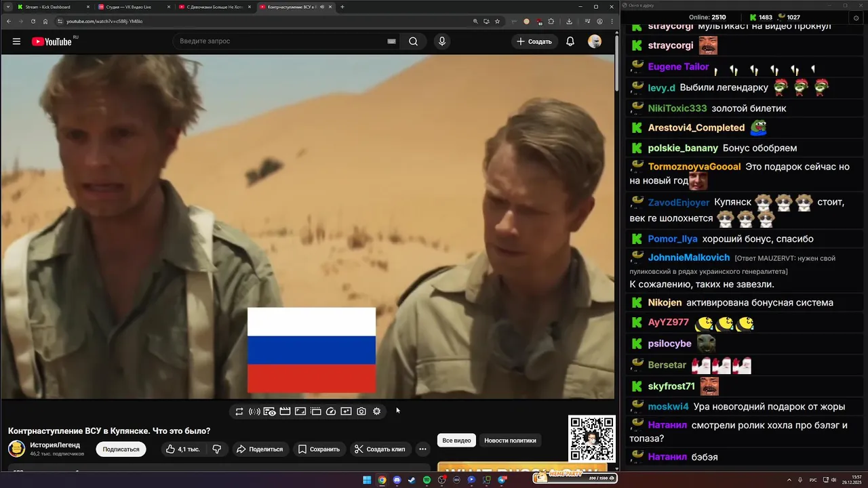
Task: Bookmark page with star icon
Action: 497,21
